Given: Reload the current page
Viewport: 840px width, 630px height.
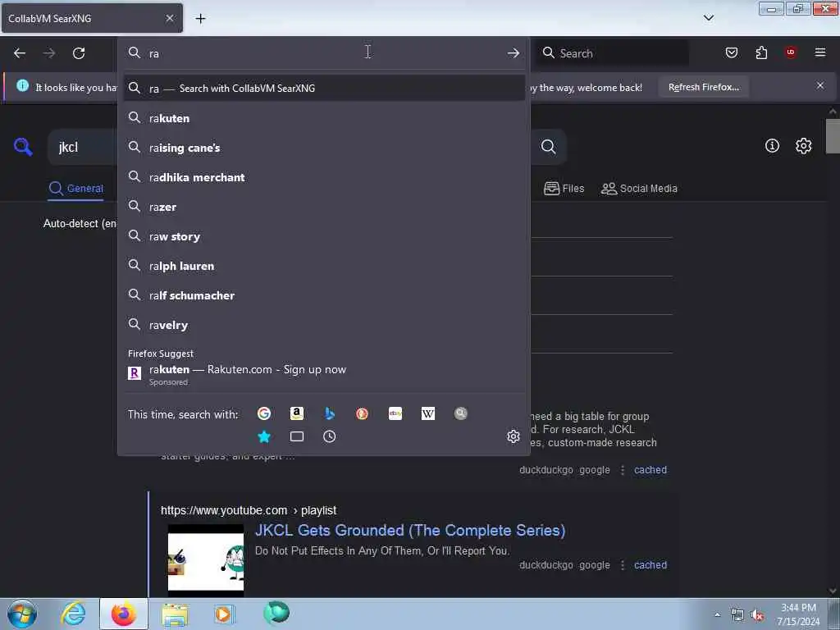Looking at the screenshot, I should tap(79, 53).
